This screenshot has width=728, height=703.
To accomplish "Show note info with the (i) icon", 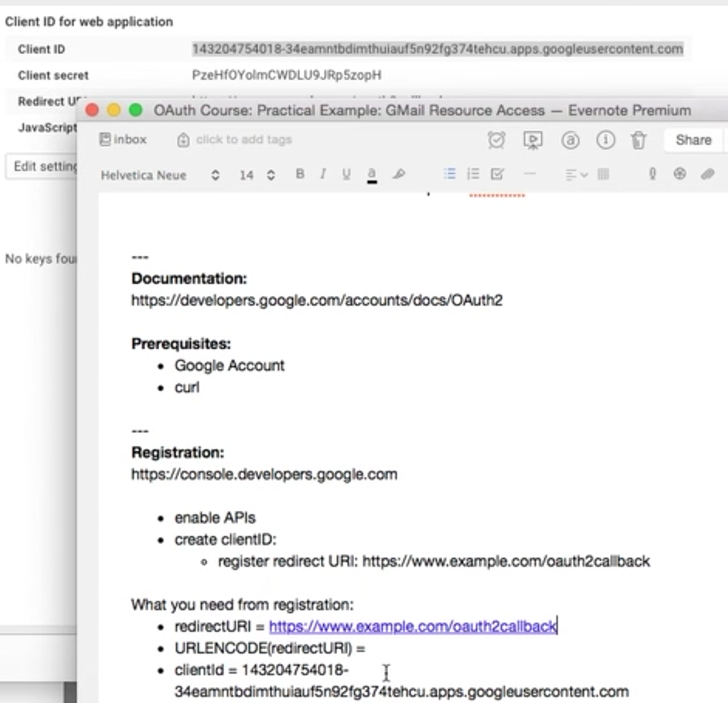I will click(606, 140).
